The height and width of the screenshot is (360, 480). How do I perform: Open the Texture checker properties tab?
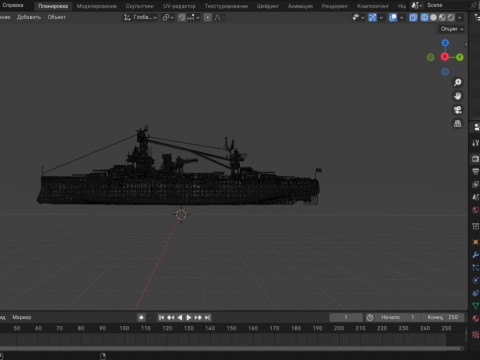pos(476,334)
